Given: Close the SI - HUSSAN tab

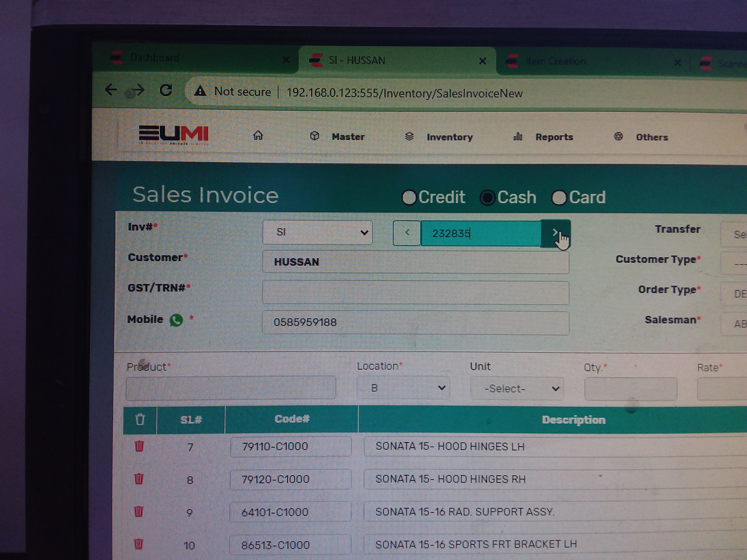Looking at the screenshot, I should tap(483, 61).
